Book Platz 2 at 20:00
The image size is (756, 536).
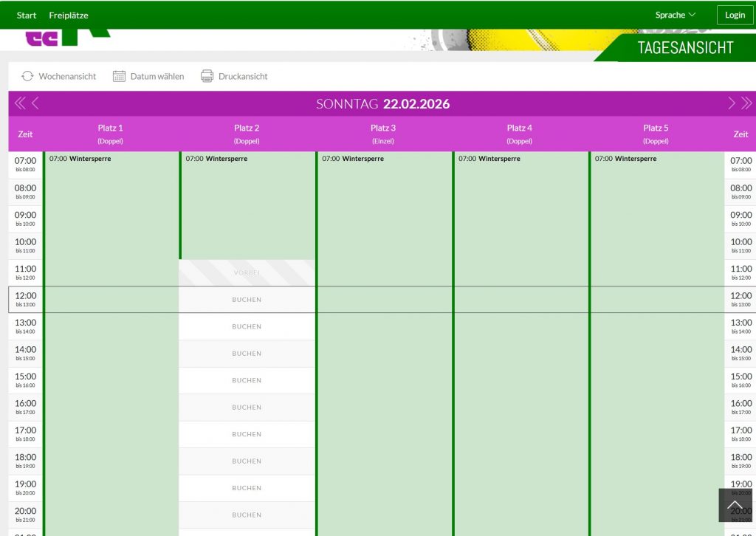coord(247,515)
